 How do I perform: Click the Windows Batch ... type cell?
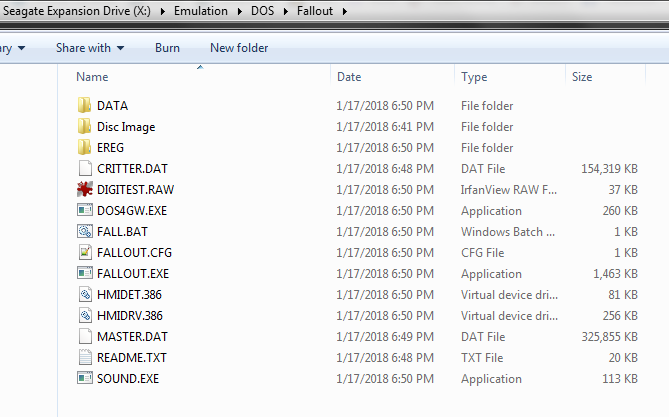click(x=508, y=232)
